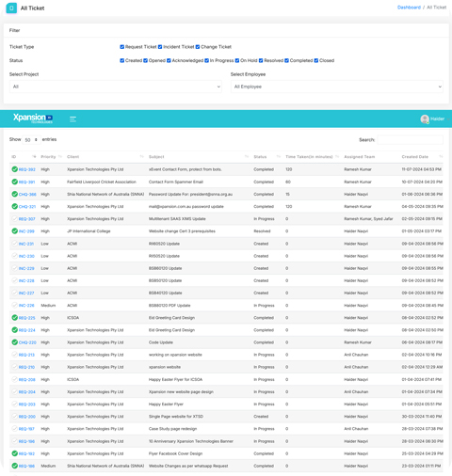Image resolution: width=452 pixels, height=476 pixels.
Task: Sort by the Subject column header
Action: coord(156,157)
